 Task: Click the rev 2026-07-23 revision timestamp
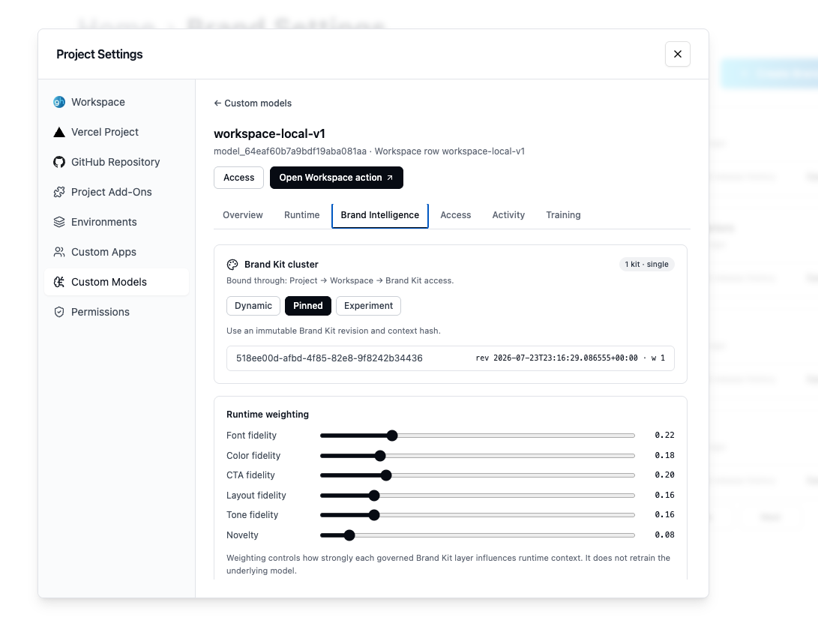(x=556, y=358)
